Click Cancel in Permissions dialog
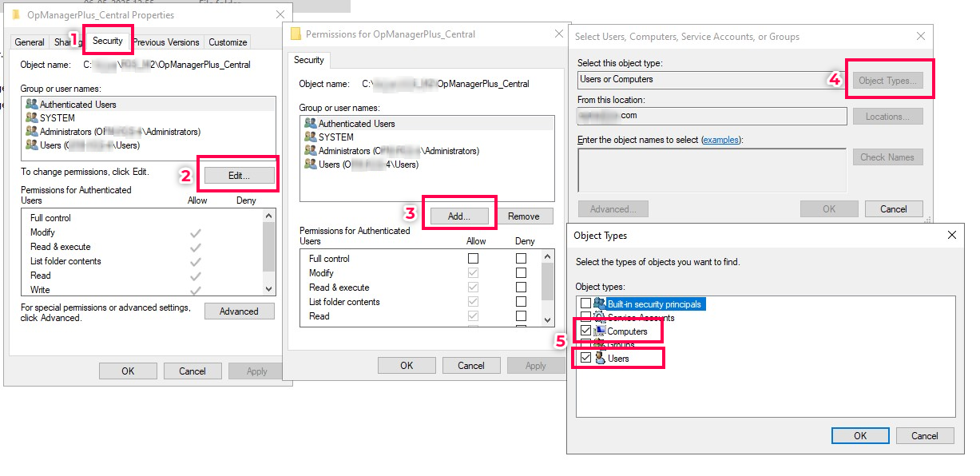The image size is (980, 476). pyautogui.click(x=471, y=366)
